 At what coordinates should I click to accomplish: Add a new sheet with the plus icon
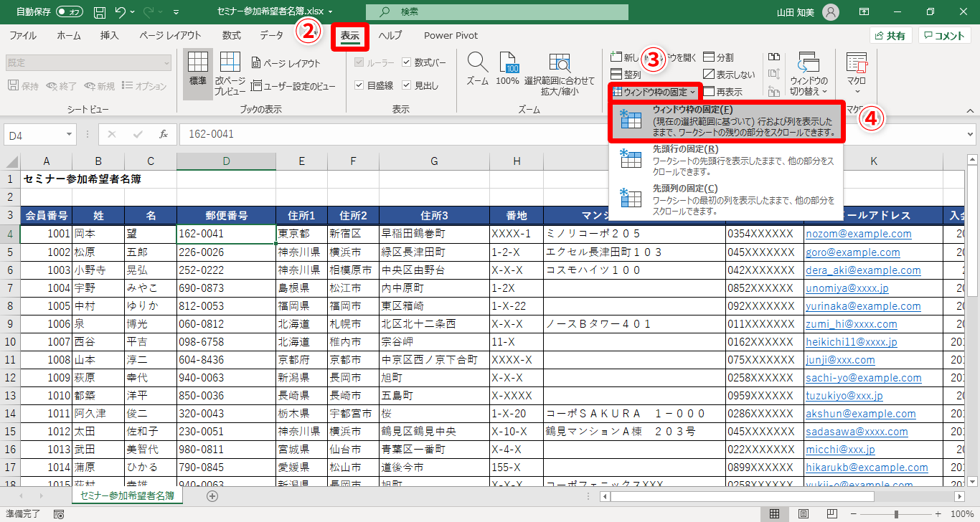click(212, 495)
